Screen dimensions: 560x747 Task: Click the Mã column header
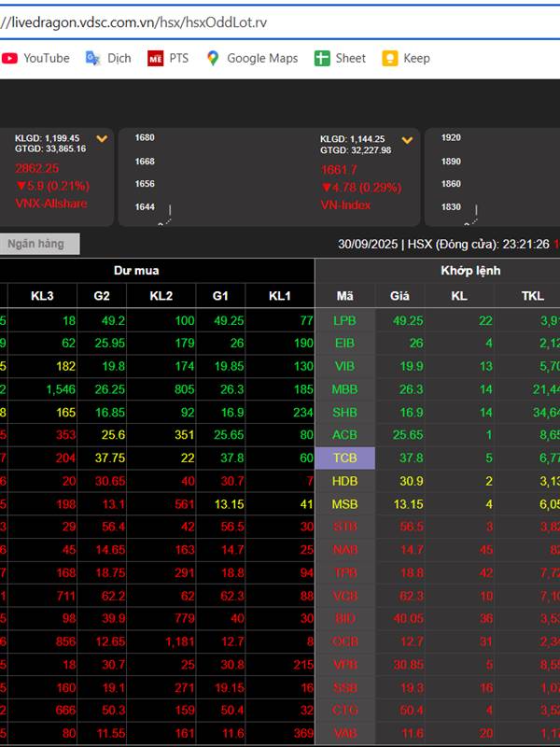click(344, 296)
